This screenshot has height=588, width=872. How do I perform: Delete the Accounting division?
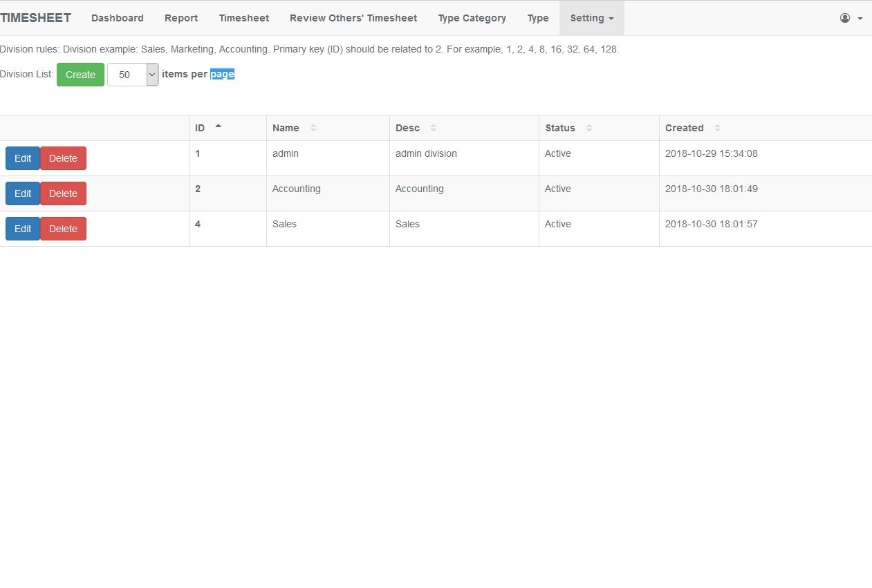[63, 193]
